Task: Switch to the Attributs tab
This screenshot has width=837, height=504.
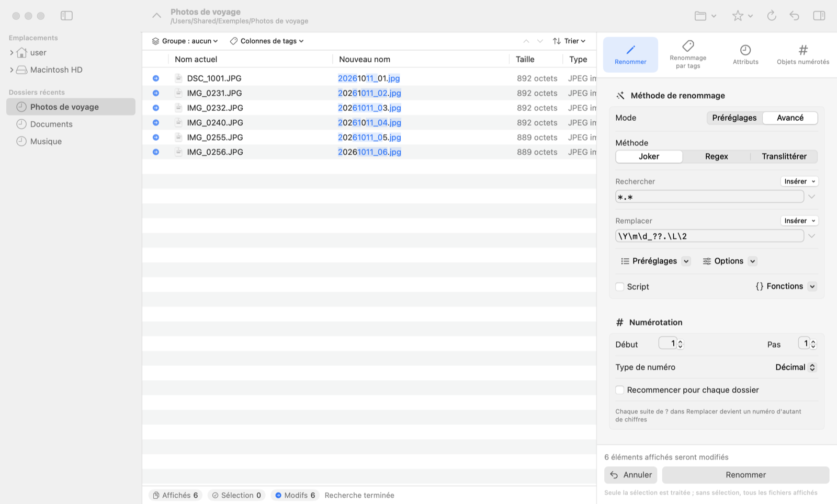Action: [745, 54]
